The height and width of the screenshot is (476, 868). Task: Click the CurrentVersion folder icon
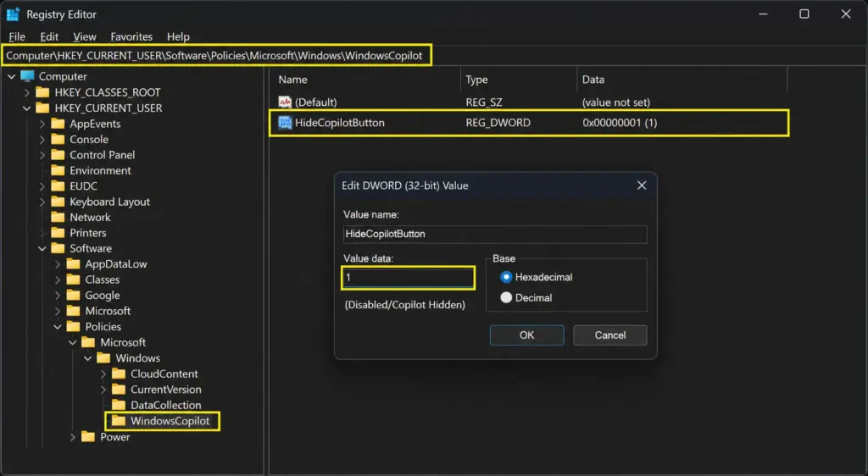[x=119, y=389]
